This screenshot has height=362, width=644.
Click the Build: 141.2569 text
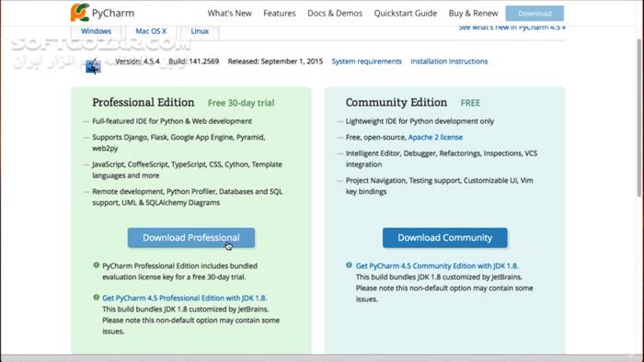pyautogui.click(x=193, y=61)
